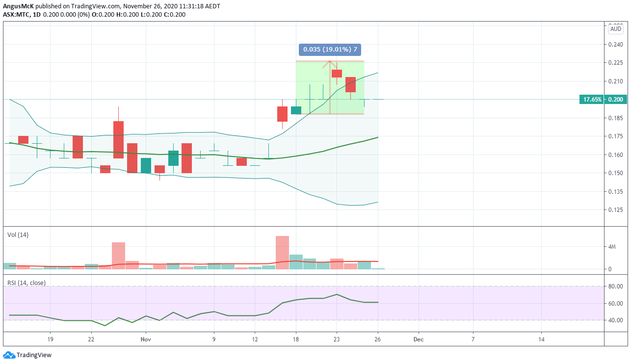The height and width of the screenshot is (364, 631).
Task: Select the 0.035 (19.01%) measurement label
Action: [x=330, y=50]
